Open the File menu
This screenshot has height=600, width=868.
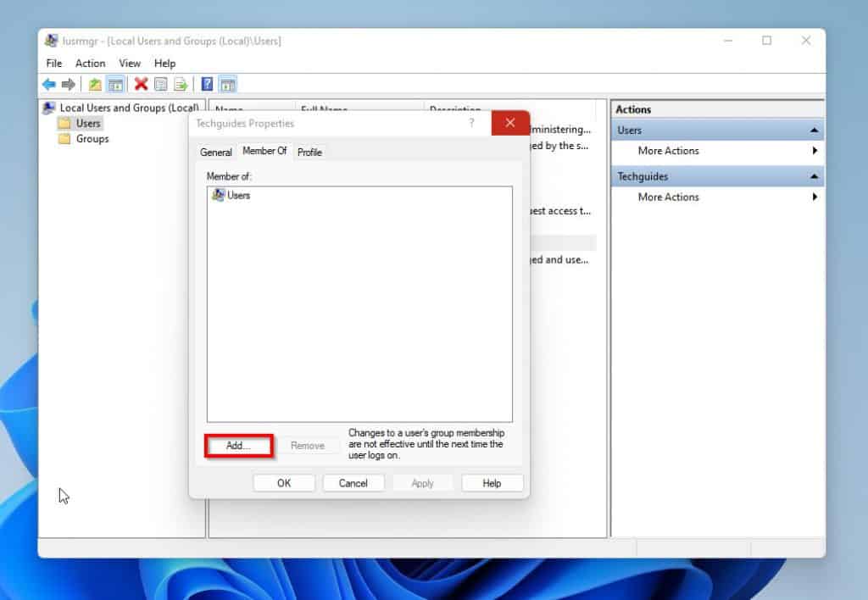point(53,63)
